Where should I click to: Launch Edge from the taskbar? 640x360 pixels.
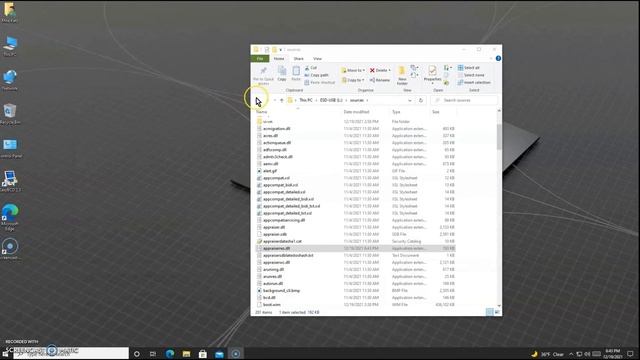click(x=170, y=354)
